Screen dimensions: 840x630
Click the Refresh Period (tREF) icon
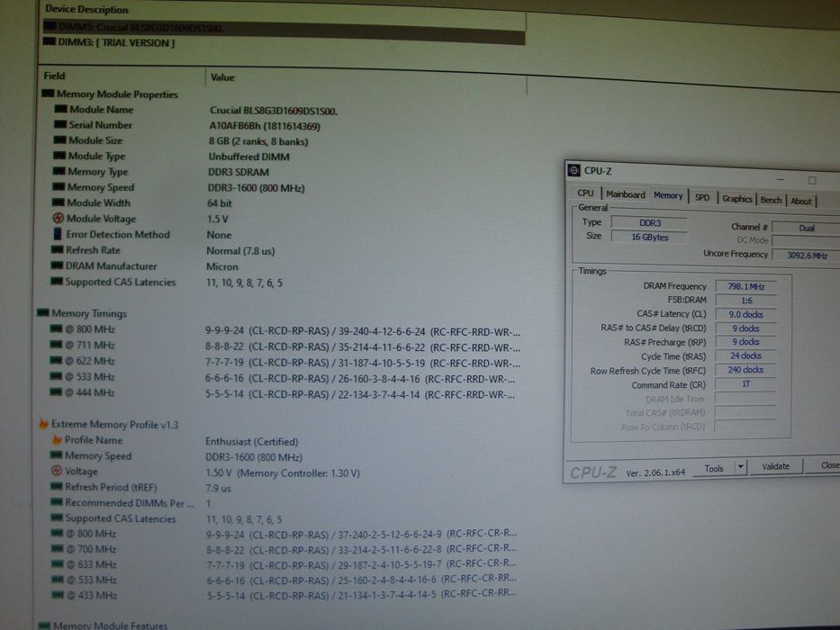click(x=56, y=486)
